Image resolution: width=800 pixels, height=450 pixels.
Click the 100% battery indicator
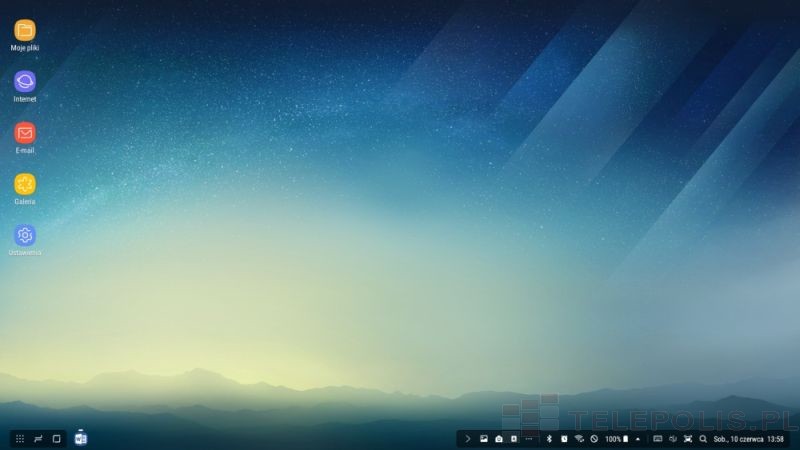point(617,439)
